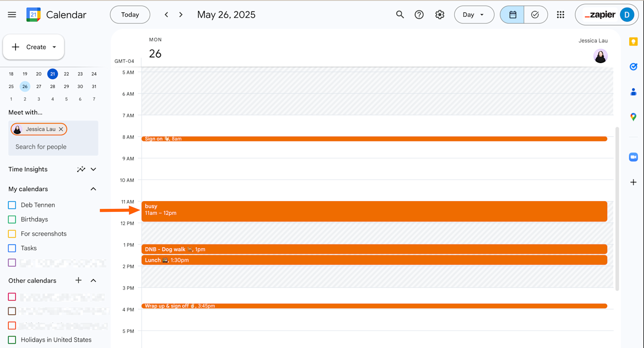Toggle Holidays in United States checkbox
Viewport: 644px width, 348px height.
point(12,340)
